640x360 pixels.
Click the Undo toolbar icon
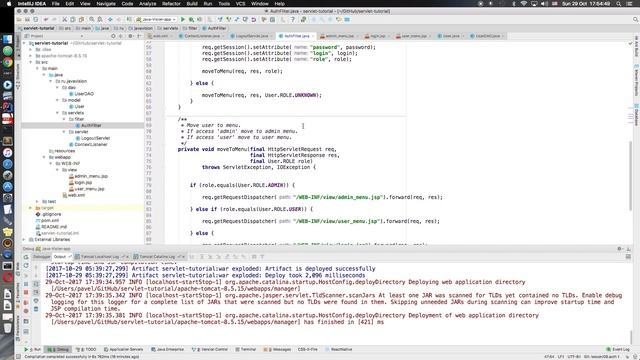46,20
